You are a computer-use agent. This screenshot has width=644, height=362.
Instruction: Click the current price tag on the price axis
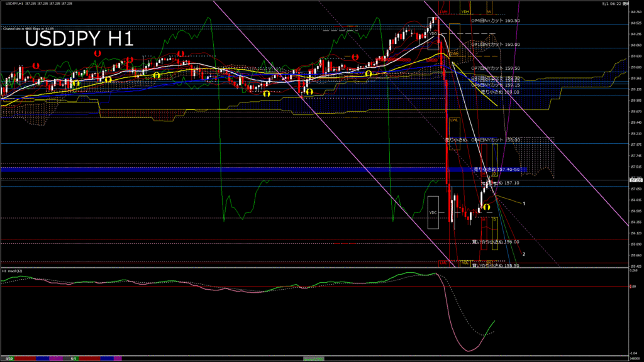pos(635,180)
